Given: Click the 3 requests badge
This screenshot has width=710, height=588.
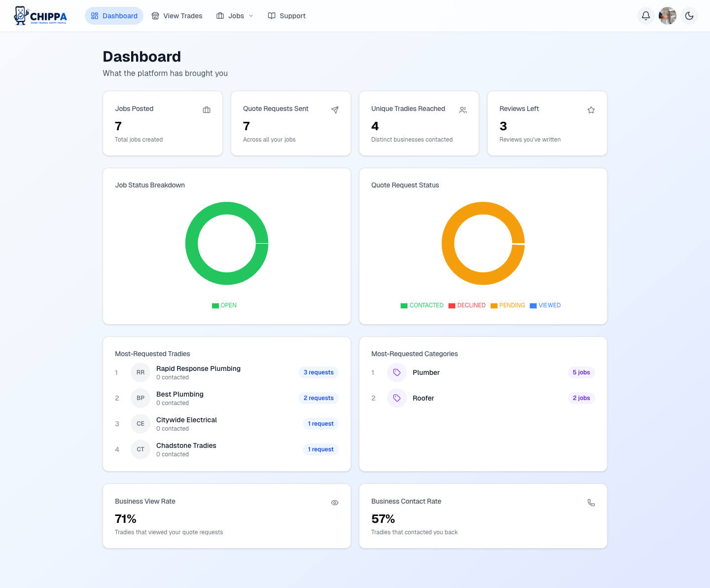Looking at the screenshot, I should pos(319,372).
